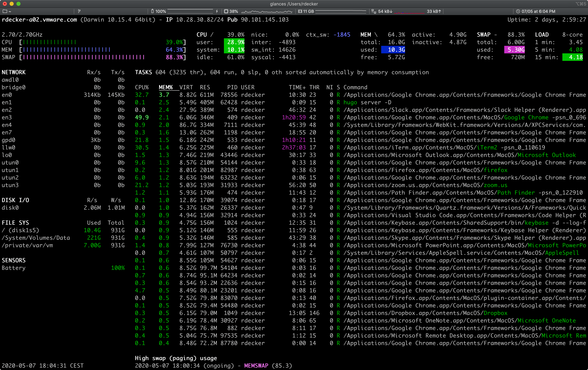Click the MEMSWAP alert text
The height and width of the screenshot is (370, 588).
256,366
